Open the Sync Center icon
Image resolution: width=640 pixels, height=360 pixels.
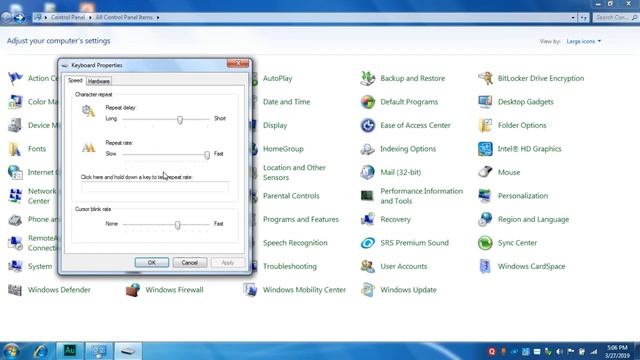485,243
